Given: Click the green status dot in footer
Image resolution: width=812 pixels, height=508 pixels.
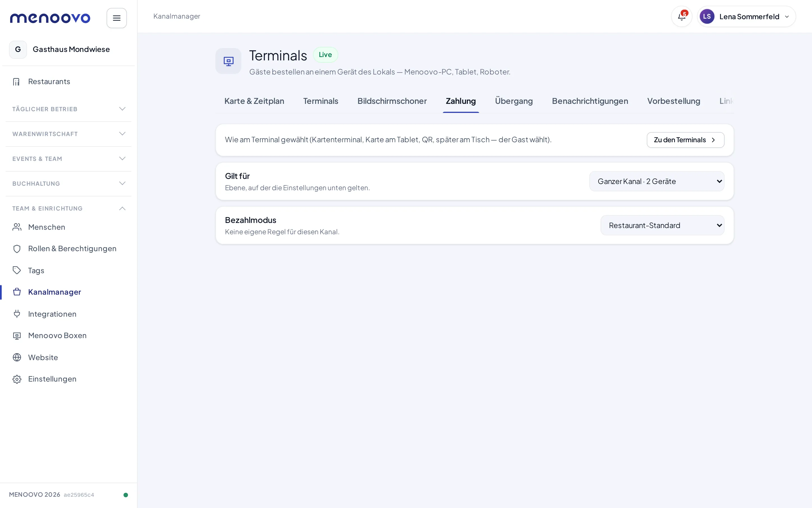Looking at the screenshot, I should click(x=126, y=494).
